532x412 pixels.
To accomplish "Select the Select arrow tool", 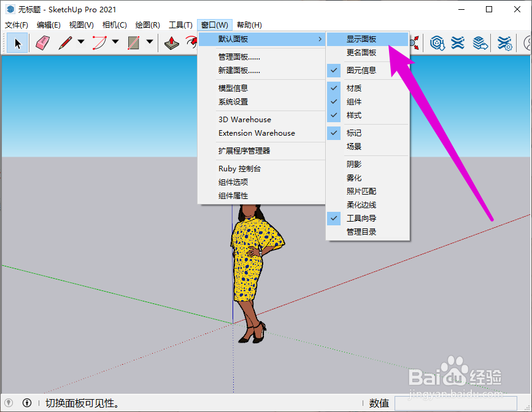I will (17, 43).
